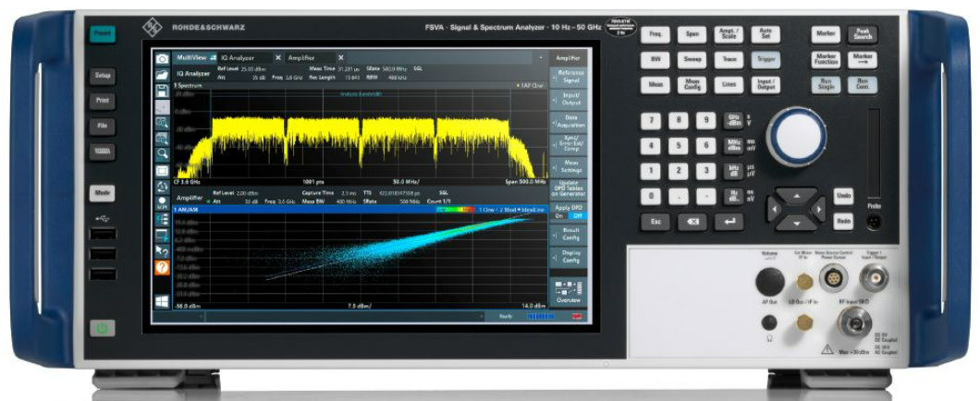Viewport: 980px width, 401px height.
Task: Toggle the Run Cont. key
Action: coord(863,85)
